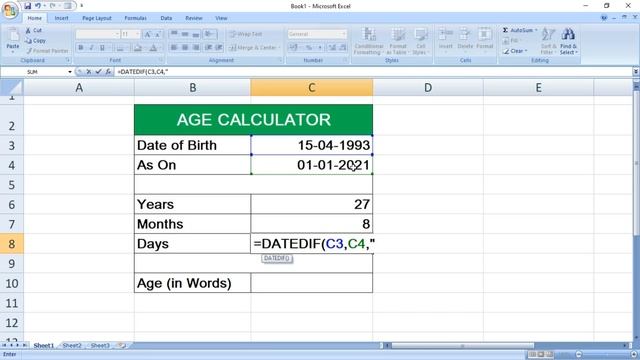Screen dimensions: 640x360
Task: Click the Decrease Font Size icon
Action: pyautogui.click(x=158, y=34)
